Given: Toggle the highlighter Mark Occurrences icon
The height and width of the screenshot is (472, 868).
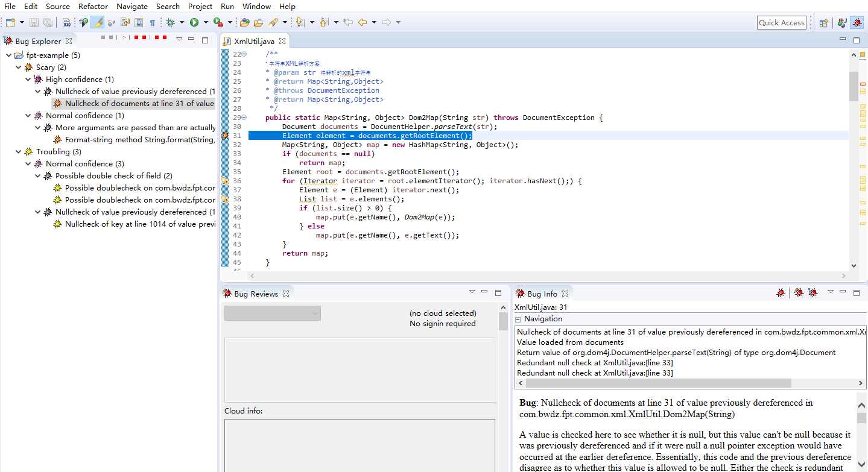Looking at the screenshot, I should click(x=98, y=22).
